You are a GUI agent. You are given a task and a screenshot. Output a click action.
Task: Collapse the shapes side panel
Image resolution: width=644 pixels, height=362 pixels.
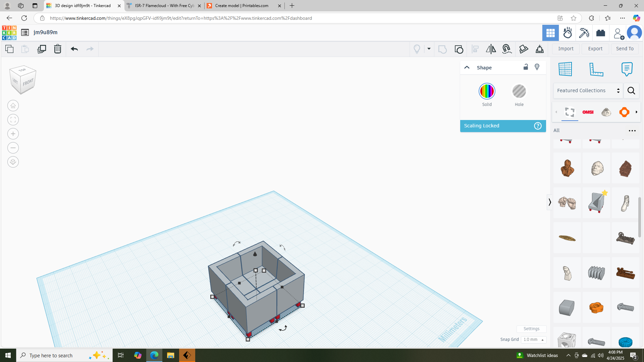pos(549,202)
